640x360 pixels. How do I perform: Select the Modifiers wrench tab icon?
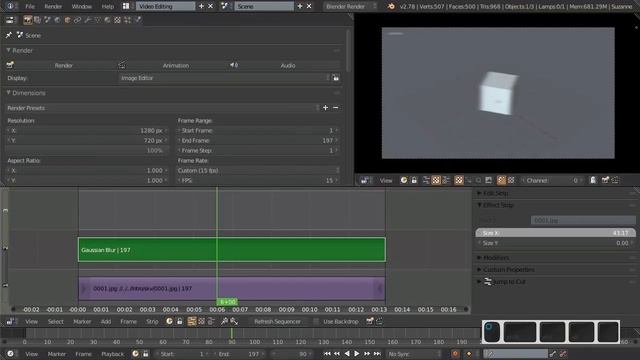point(87,20)
